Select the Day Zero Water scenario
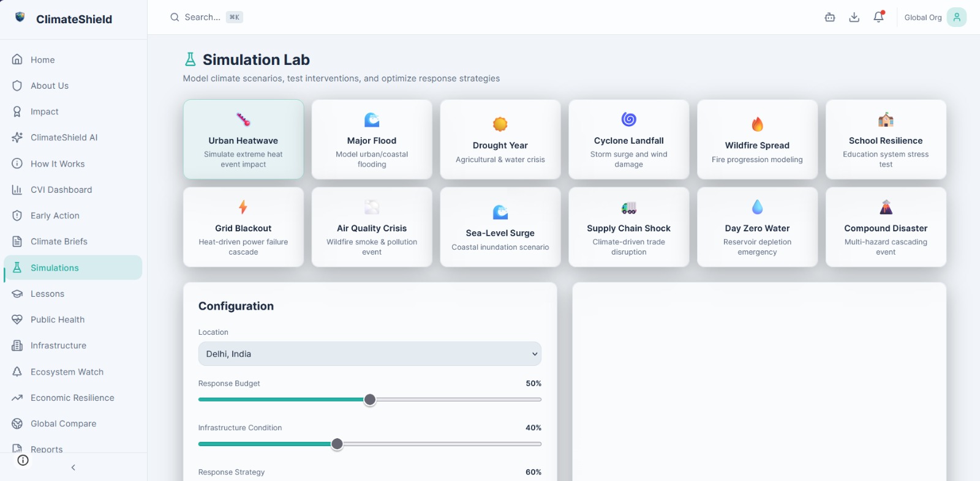The image size is (980, 481). [757, 227]
